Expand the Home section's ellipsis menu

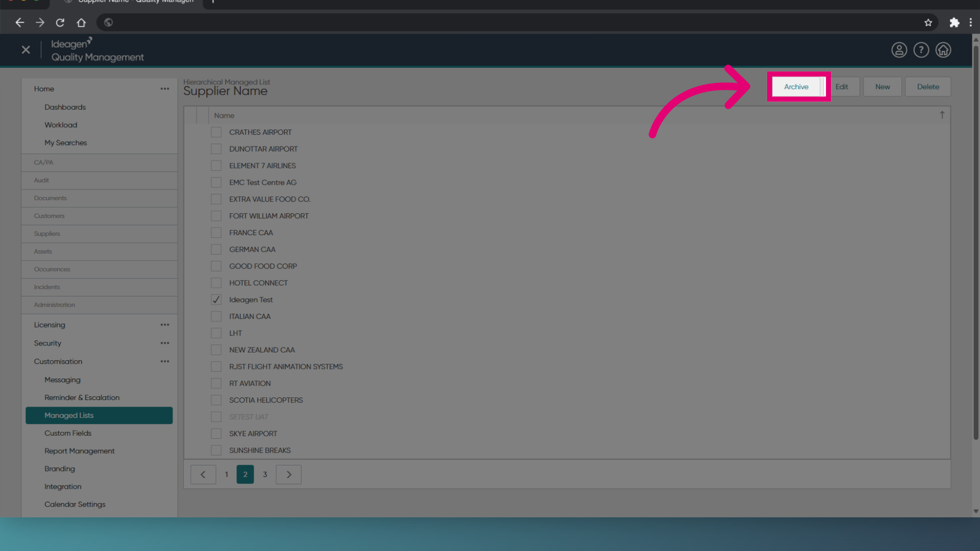coord(165,89)
